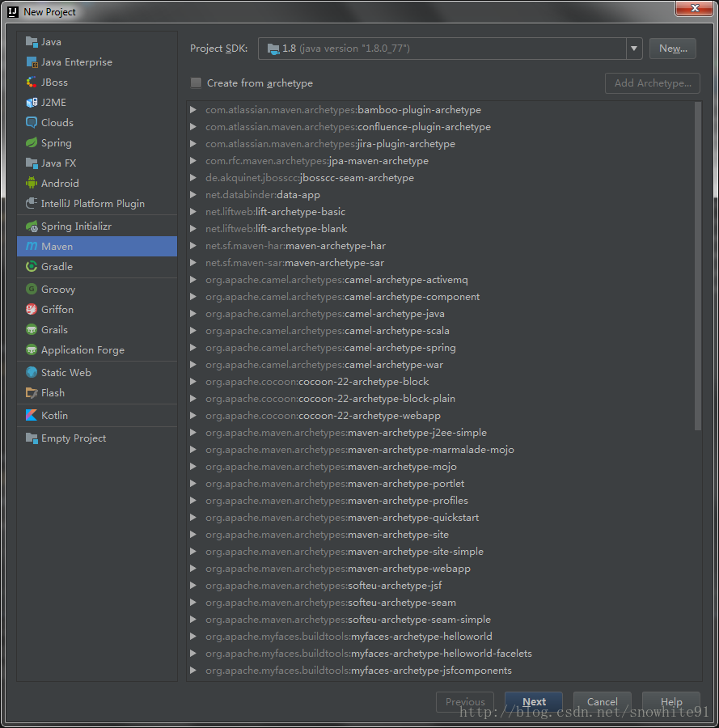Select Android project type
719x728 pixels.
(97, 183)
